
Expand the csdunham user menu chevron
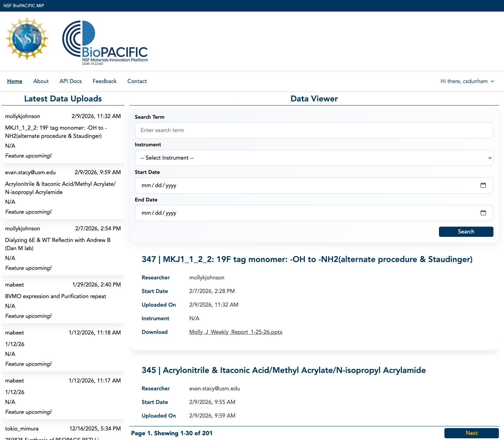[x=492, y=81]
